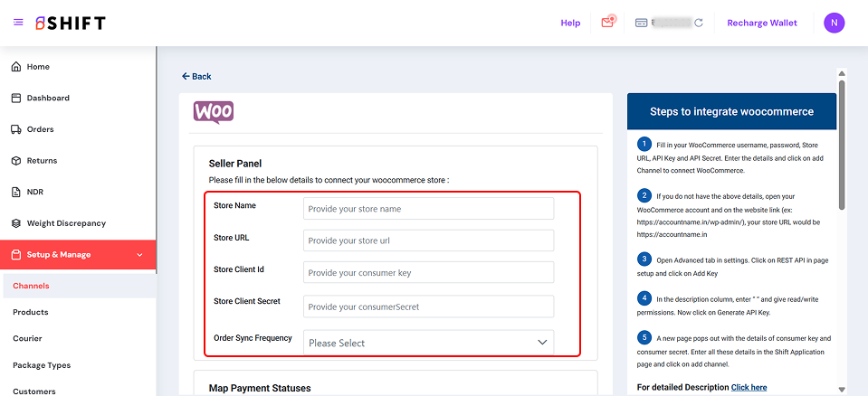Click the Store Client Secret field
This screenshot has width=868, height=396.
pos(428,306)
